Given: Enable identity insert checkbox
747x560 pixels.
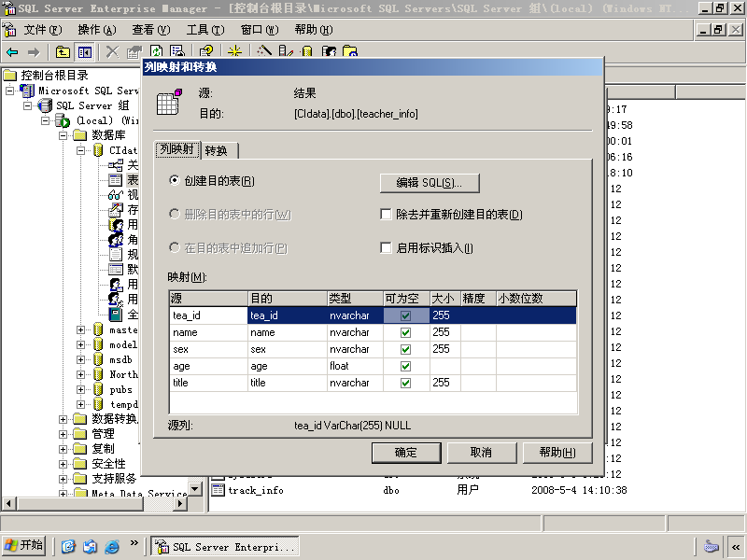Looking at the screenshot, I should coord(386,247).
